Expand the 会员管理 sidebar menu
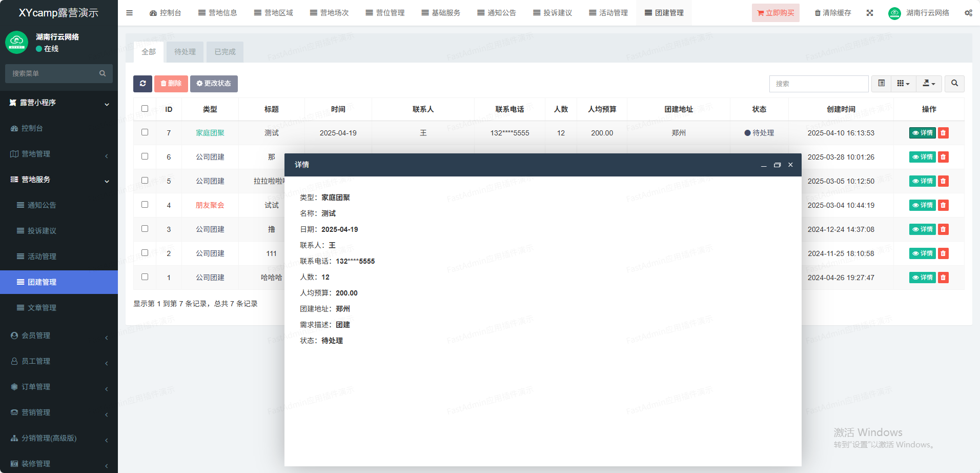 point(59,336)
